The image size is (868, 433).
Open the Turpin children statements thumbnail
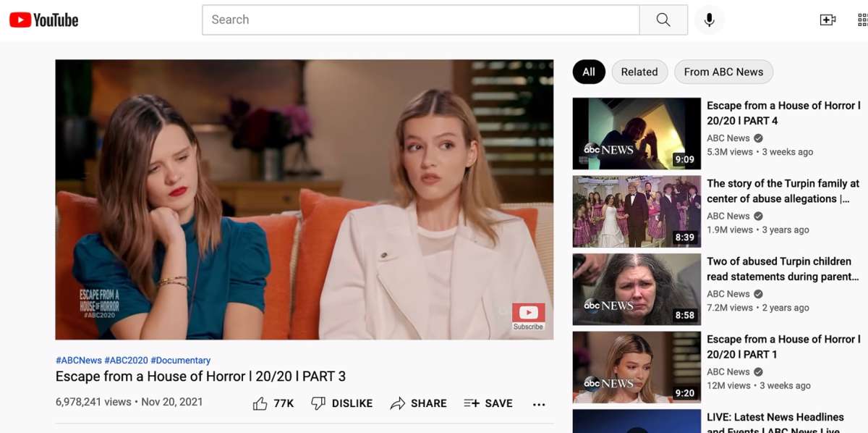(637, 290)
